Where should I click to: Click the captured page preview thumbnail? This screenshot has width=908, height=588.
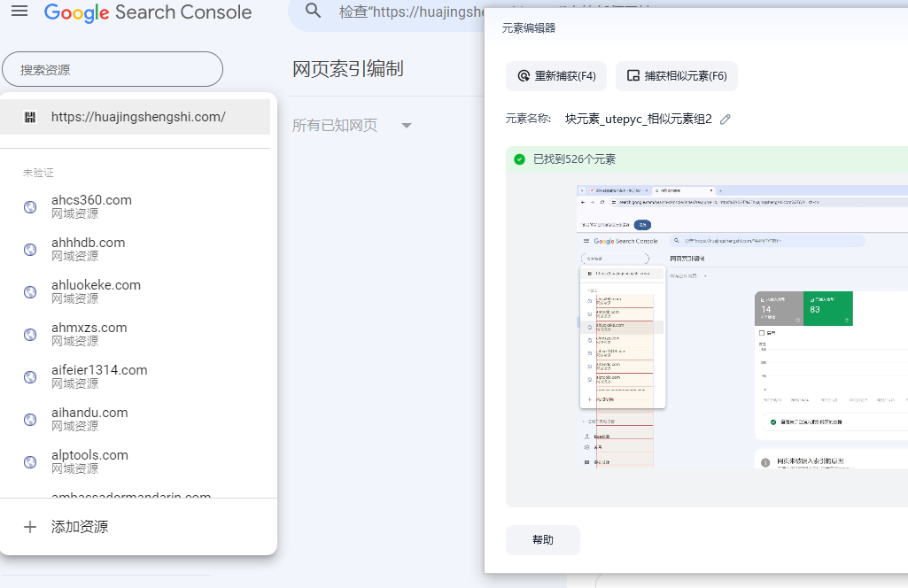pyautogui.click(x=742, y=327)
